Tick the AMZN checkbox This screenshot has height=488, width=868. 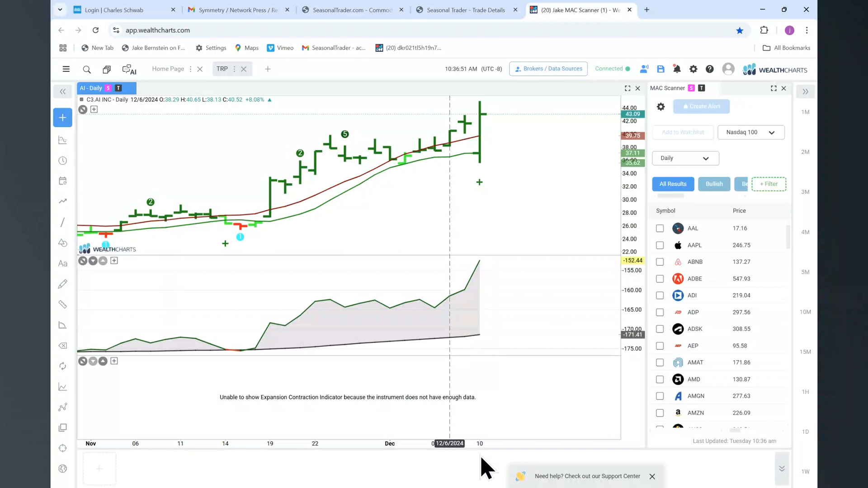(660, 413)
